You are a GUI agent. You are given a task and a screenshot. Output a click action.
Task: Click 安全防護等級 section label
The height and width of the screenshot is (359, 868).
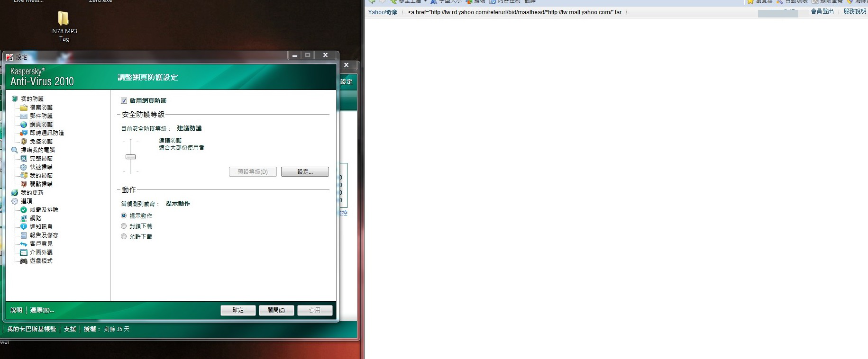(x=143, y=115)
